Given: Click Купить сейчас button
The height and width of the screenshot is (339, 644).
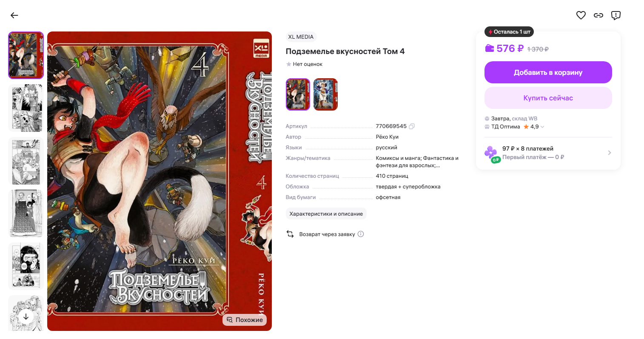Looking at the screenshot, I should (548, 98).
